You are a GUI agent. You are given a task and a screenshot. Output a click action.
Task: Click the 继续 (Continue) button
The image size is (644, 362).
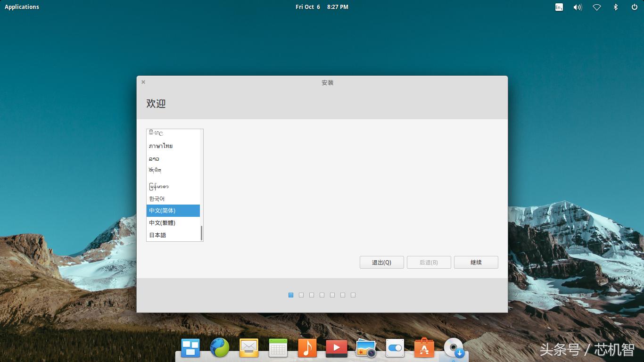point(476,262)
